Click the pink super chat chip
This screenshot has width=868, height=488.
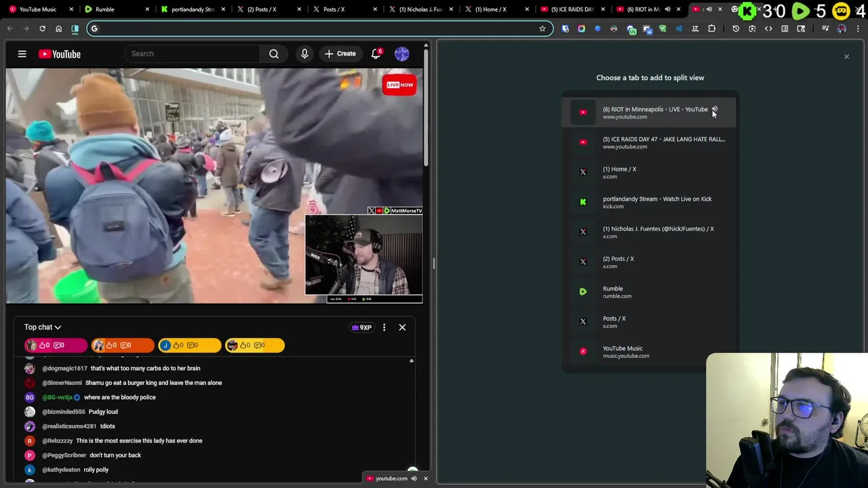[56, 346]
